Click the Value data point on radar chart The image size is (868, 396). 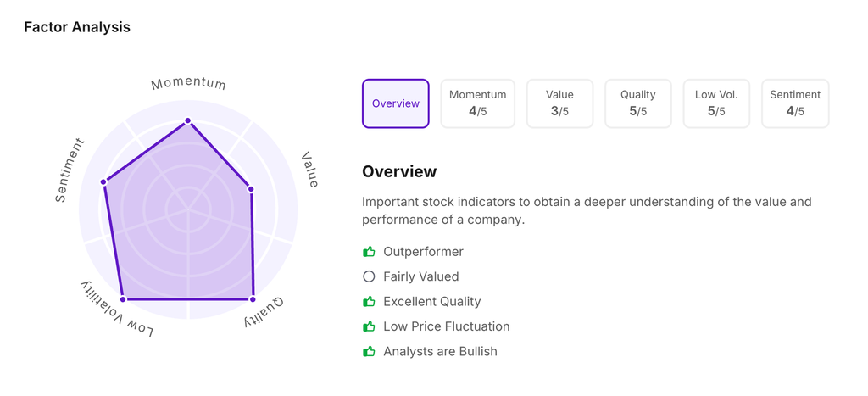coord(251,189)
